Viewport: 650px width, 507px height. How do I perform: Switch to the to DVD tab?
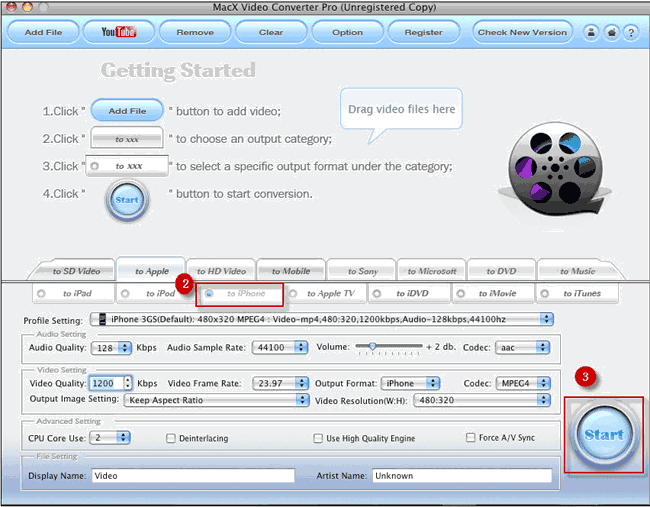[501, 271]
